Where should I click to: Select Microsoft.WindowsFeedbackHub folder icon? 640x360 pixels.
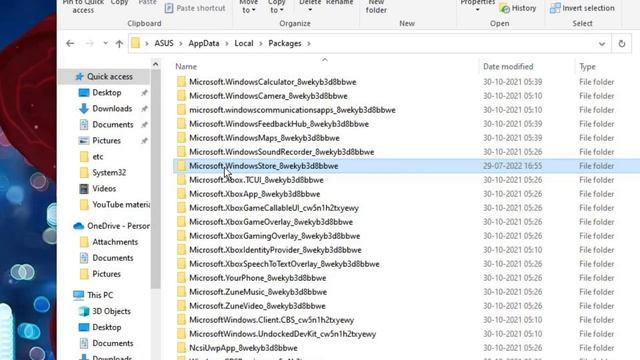pyautogui.click(x=181, y=124)
